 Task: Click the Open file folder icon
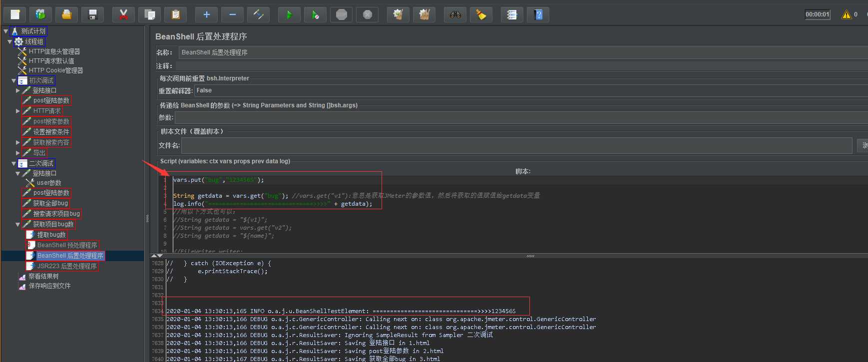pyautogui.click(x=66, y=14)
